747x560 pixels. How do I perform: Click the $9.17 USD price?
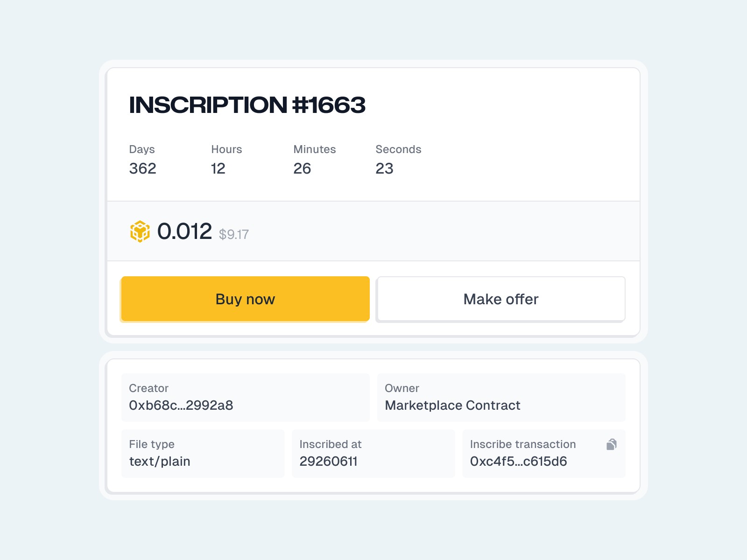click(234, 234)
